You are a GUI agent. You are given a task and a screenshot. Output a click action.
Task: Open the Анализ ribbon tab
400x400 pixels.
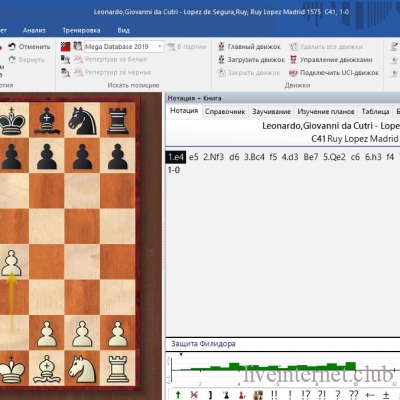(x=34, y=30)
